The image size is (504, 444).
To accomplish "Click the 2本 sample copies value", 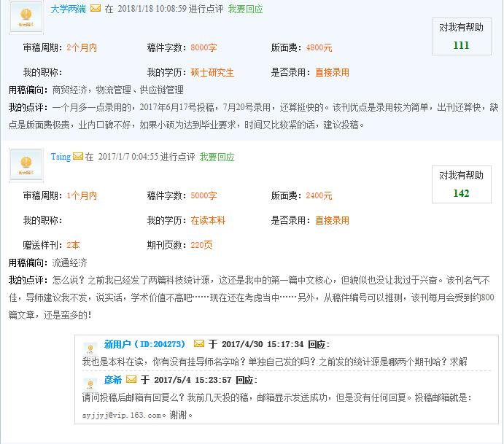I will coord(73,245).
